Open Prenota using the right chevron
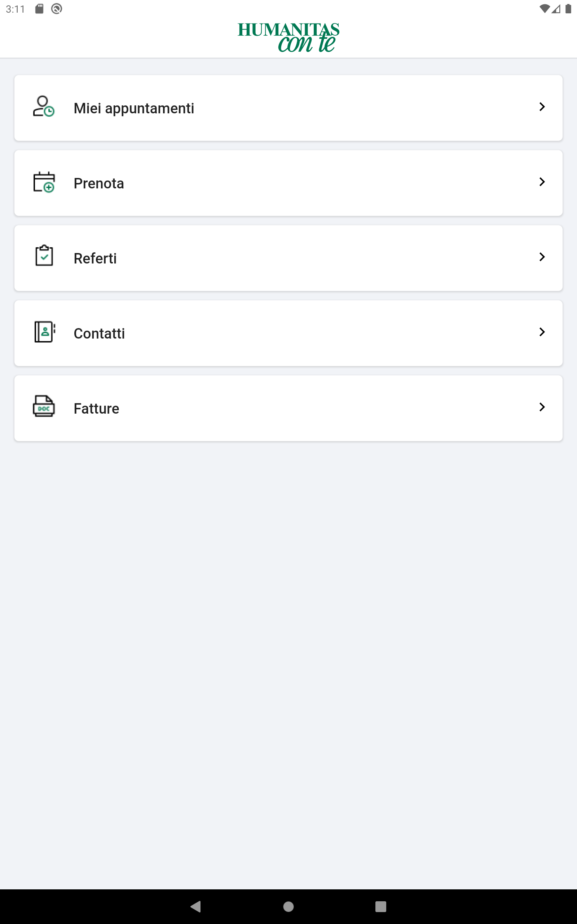577x924 pixels. coord(542,182)
